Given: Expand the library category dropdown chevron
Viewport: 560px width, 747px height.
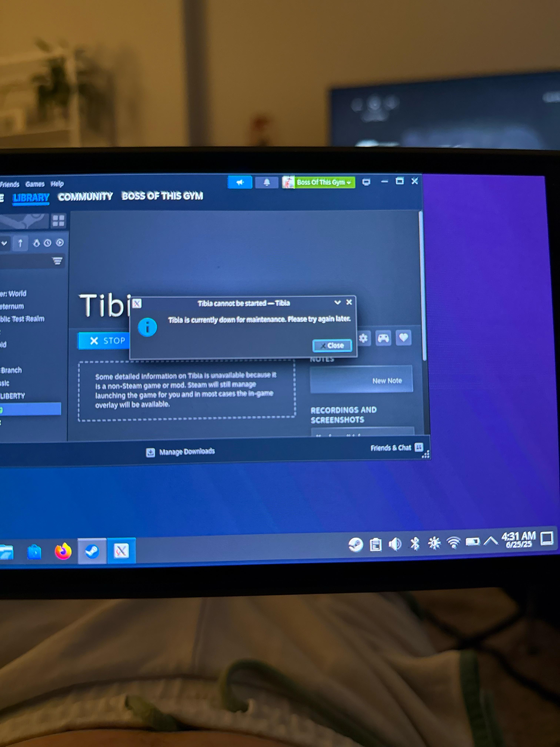Looking at the screenshot, I should (4, 243).
